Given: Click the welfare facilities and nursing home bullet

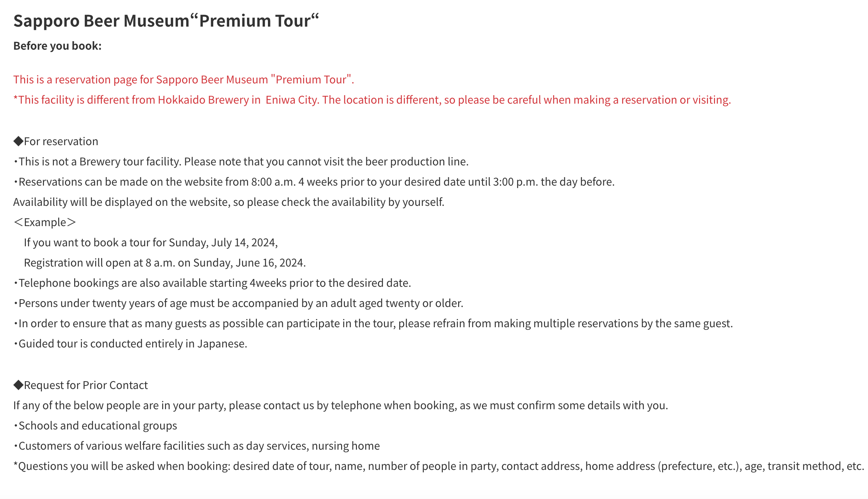Looking at the screenshot, I should (x=199, y=446).
